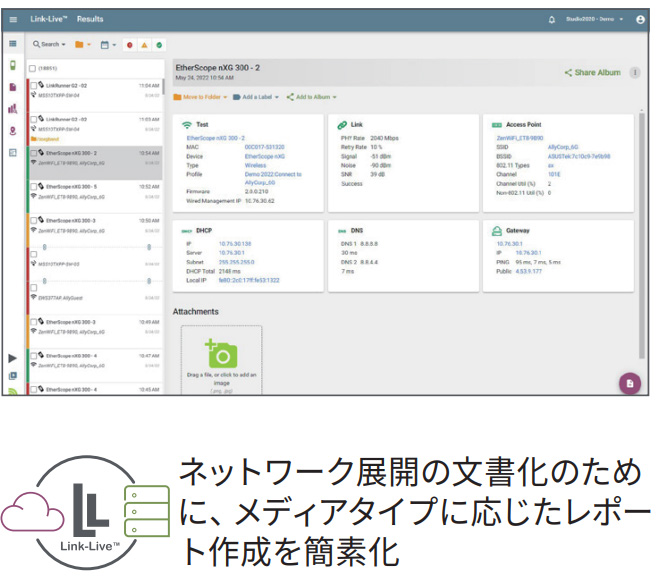Click the AllyCorp_6G SSID link
This screenshot has width=658, height=586.
coord(563,147)
